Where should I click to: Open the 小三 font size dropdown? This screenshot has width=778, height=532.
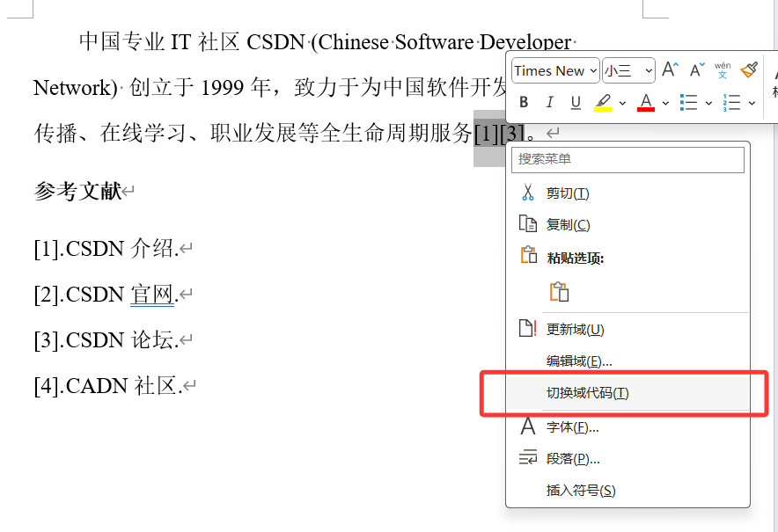click(x=628, y=71)
